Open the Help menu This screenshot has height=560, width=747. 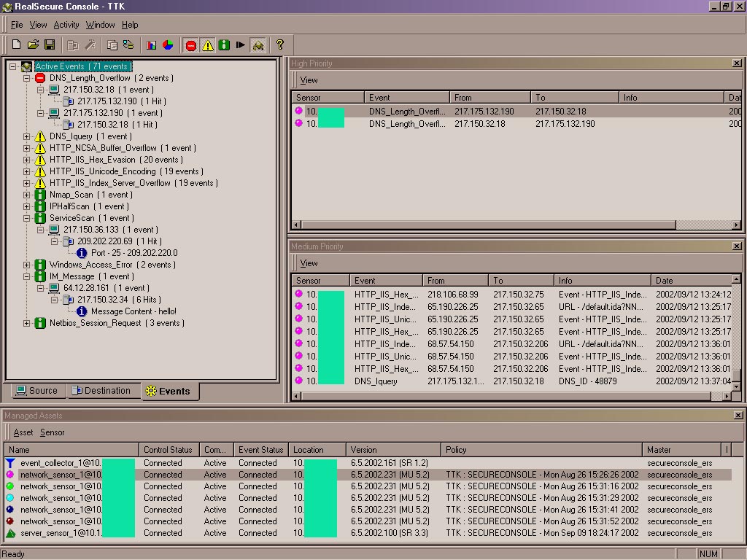[130, 25]
